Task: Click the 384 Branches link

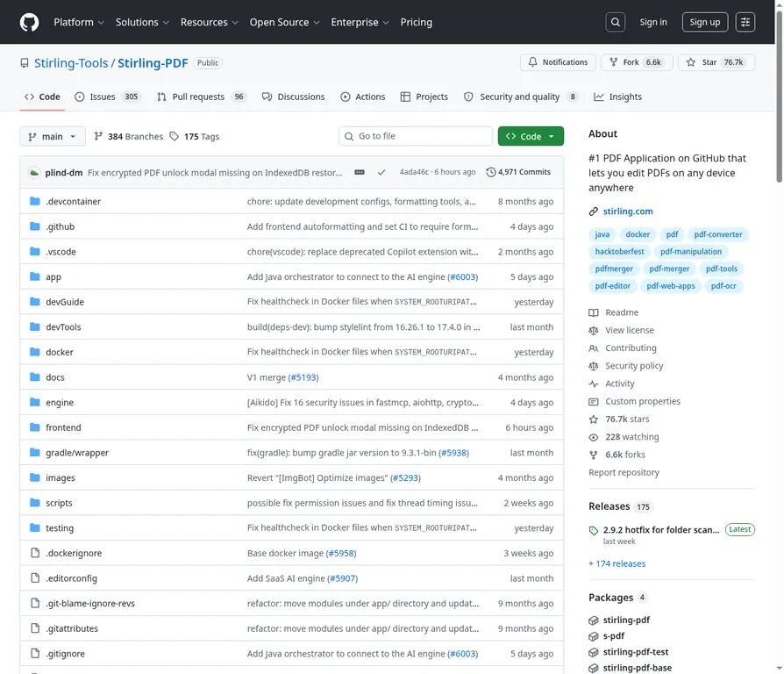Action: (129, 136)
